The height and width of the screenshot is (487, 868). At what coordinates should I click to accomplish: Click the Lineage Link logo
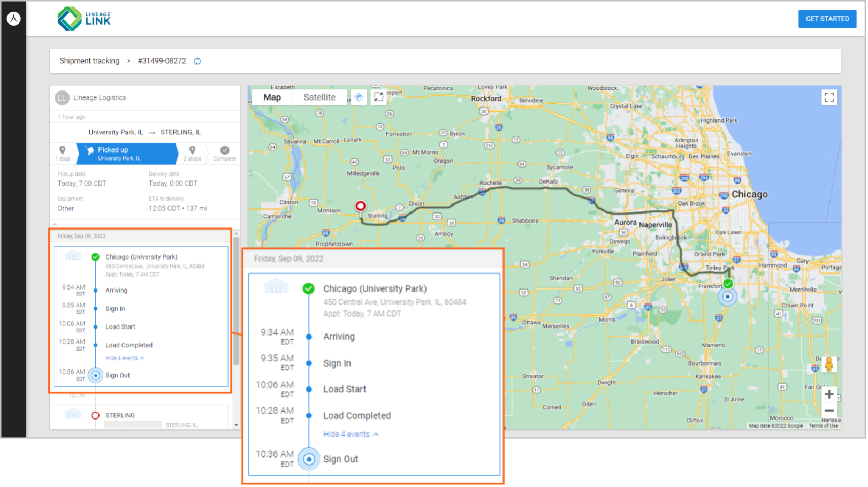(85, 19)
